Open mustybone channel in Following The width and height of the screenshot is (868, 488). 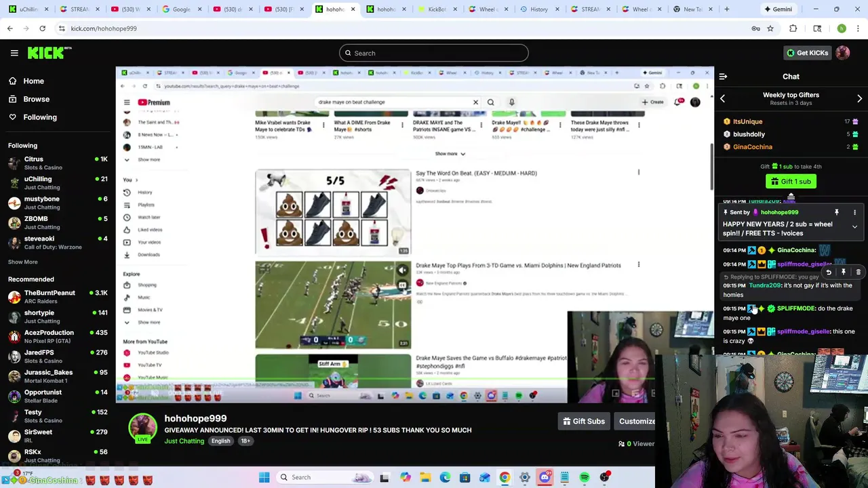(58, 203)
